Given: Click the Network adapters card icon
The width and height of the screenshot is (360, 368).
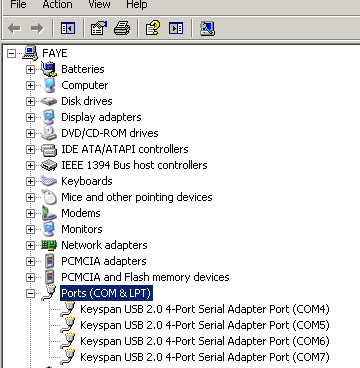Looking at the screenshot, I should point(49,245).
